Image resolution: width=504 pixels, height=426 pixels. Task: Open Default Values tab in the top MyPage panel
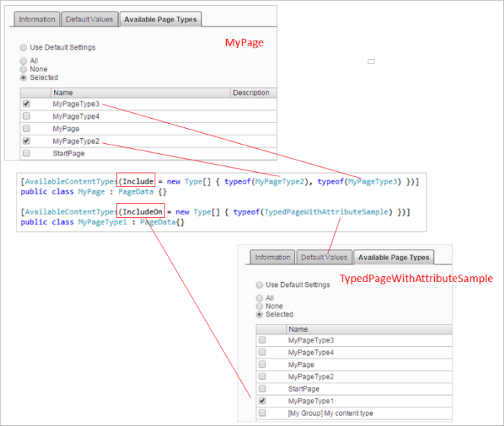(x=89, y=19)
